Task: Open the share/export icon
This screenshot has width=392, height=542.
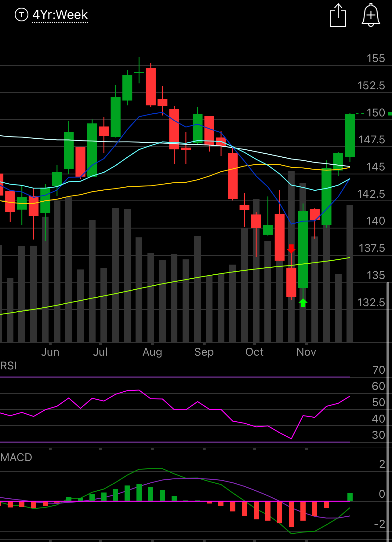Action: tap(338, 15)
